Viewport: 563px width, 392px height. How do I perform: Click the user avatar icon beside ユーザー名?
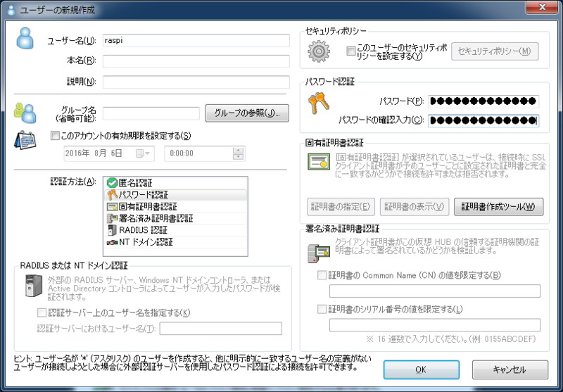pos(25,39)
